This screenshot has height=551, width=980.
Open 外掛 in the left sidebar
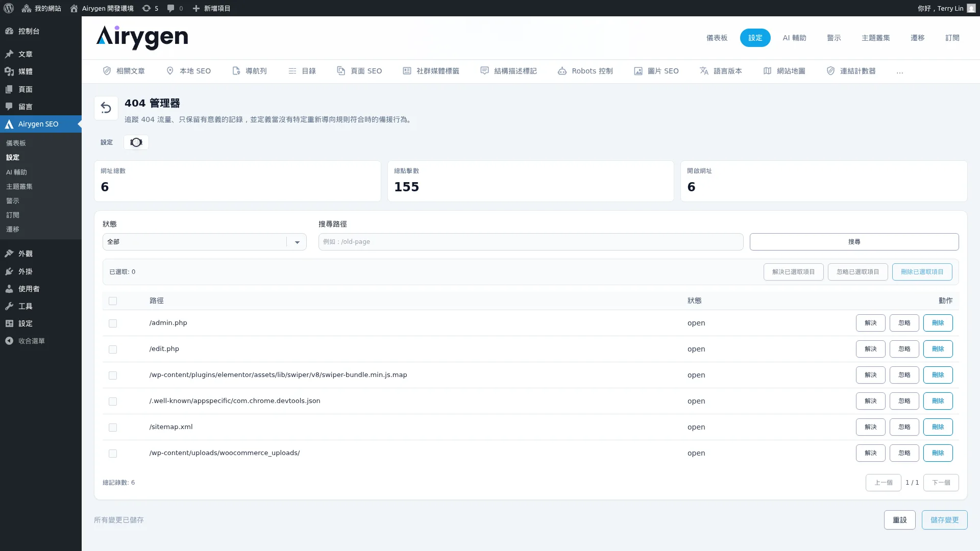(x=41, y=271)
